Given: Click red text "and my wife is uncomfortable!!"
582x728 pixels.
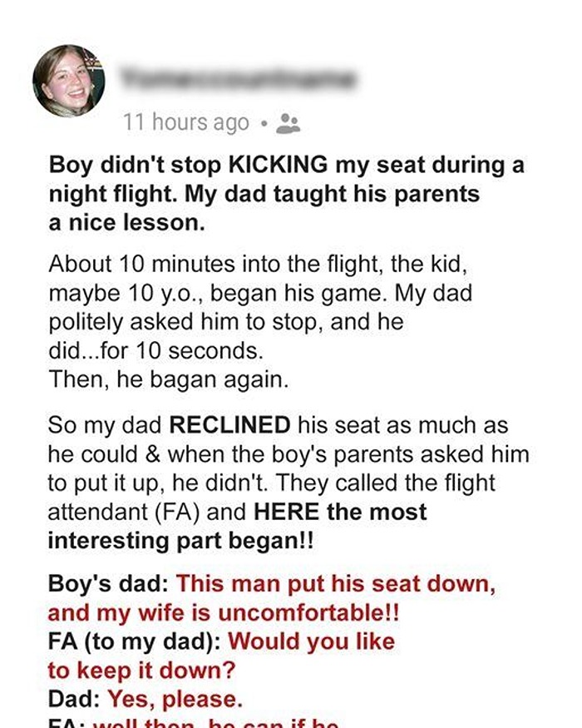Looking at the screenshot, I should pos(224,613).
